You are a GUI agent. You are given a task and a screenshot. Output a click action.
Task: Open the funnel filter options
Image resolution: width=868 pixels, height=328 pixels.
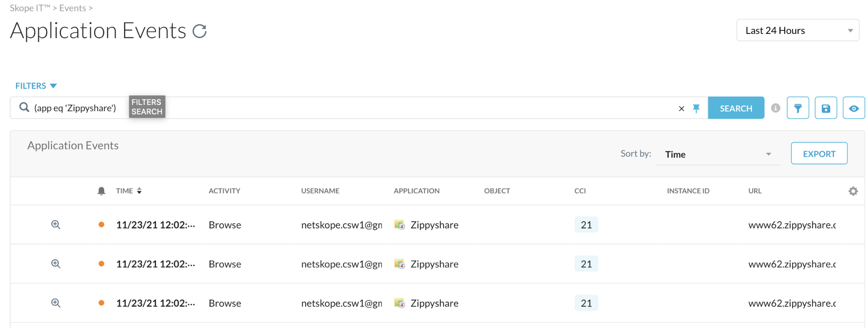(x=798, y=108)
